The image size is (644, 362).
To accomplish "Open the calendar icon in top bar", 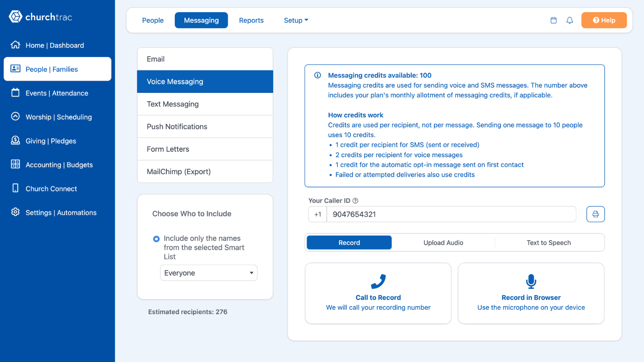I will tap(553, 20).
